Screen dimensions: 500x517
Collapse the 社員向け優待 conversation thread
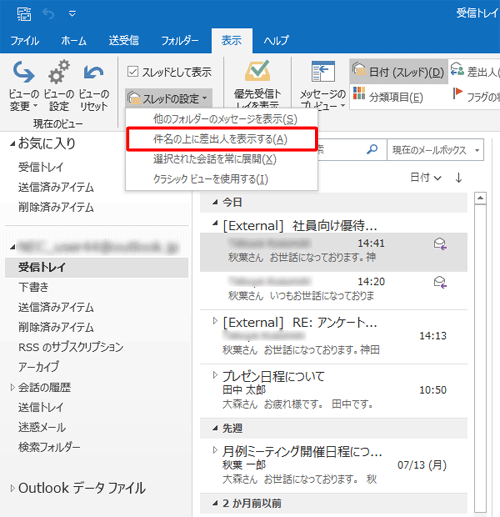point(215,223)
